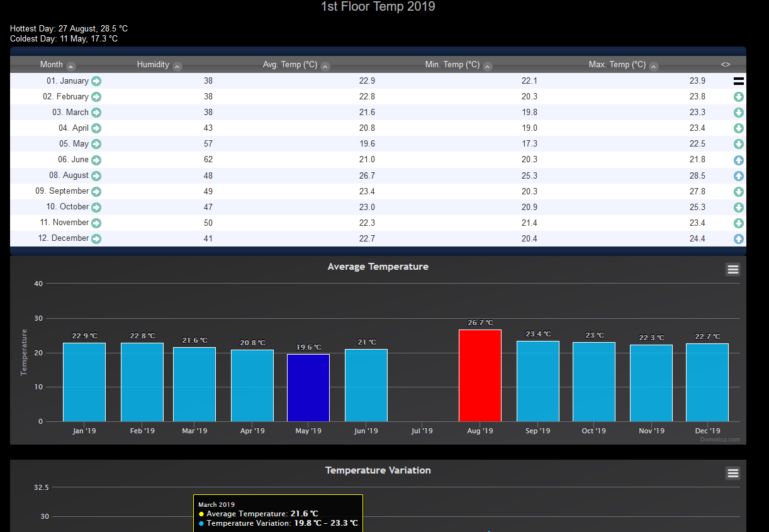The width and height of the screenshot is (769, 532).
Task: Sort by Humidity using its header arrow
Action: (x=177, y=66)
